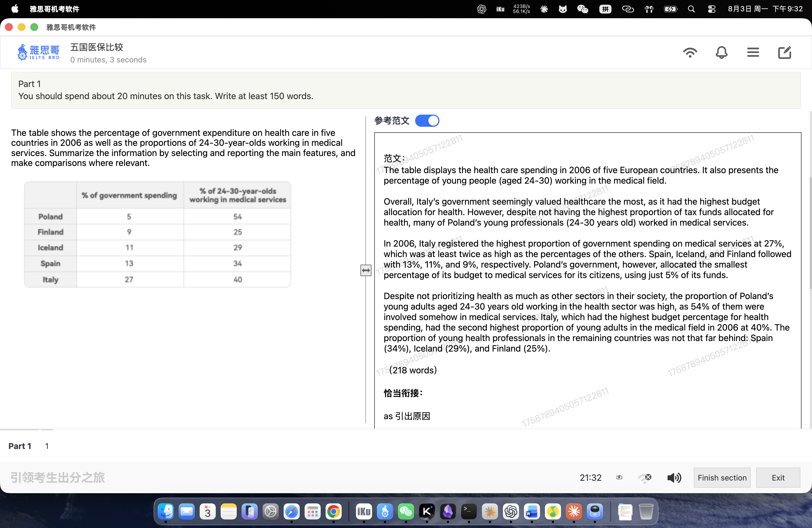The width and height of the screenshot is (812, 528).
Task: Click the AirPods icon in the menu bar
Action: (x=649, y=9)
